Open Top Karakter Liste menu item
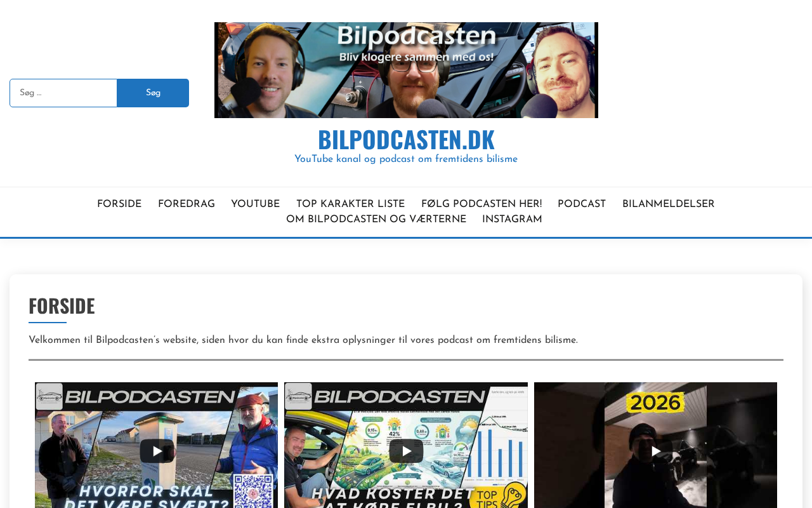Screen dimensions: 812x508 (x=350, y=204)
